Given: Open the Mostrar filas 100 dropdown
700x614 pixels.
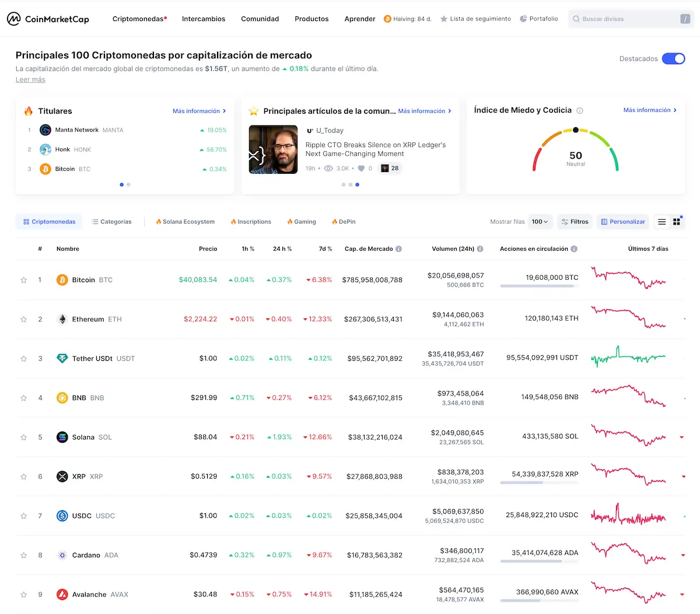Looking at the screenshot, I should click(x=540, y=222).
